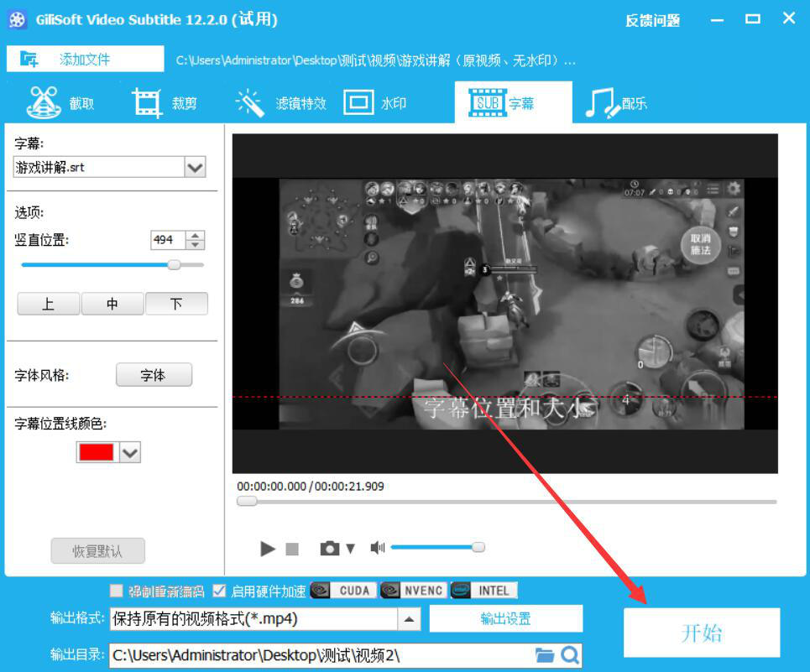The width and height of the screenshot is (810, 672).
Task: Click the vertical position value field 494
Action: pyautogui.click(x=168, y=240)
